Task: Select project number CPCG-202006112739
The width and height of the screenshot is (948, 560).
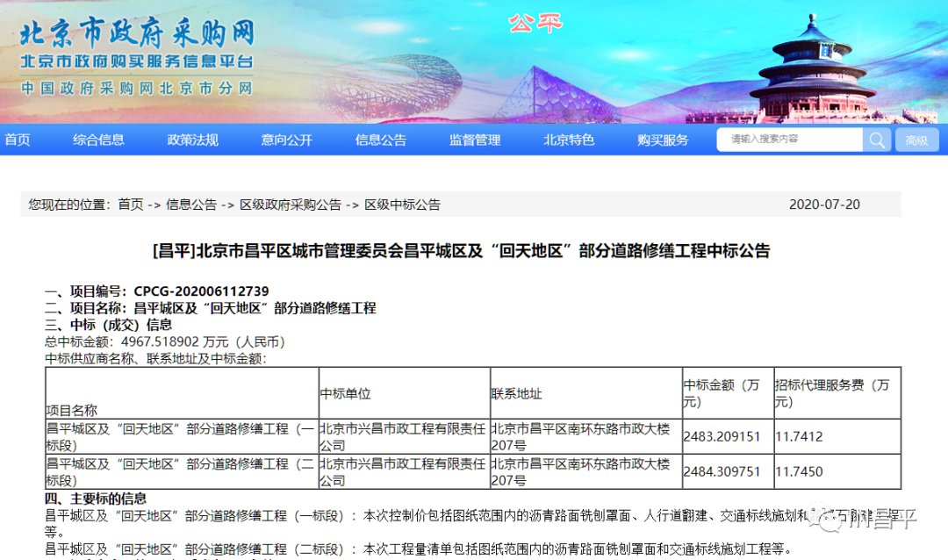Action: tap(201, 291)
